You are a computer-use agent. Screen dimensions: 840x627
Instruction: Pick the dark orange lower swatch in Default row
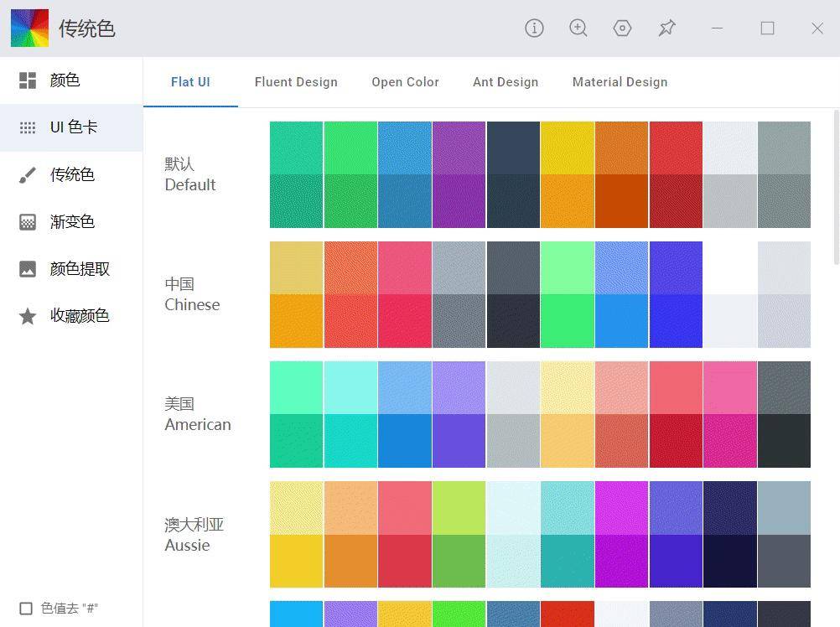click(621, 201)
